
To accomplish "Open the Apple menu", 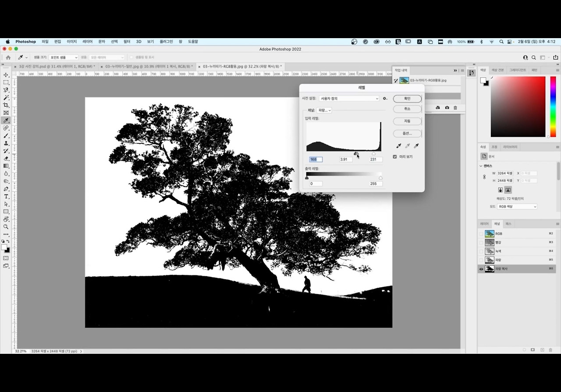I will click(7, 42).
